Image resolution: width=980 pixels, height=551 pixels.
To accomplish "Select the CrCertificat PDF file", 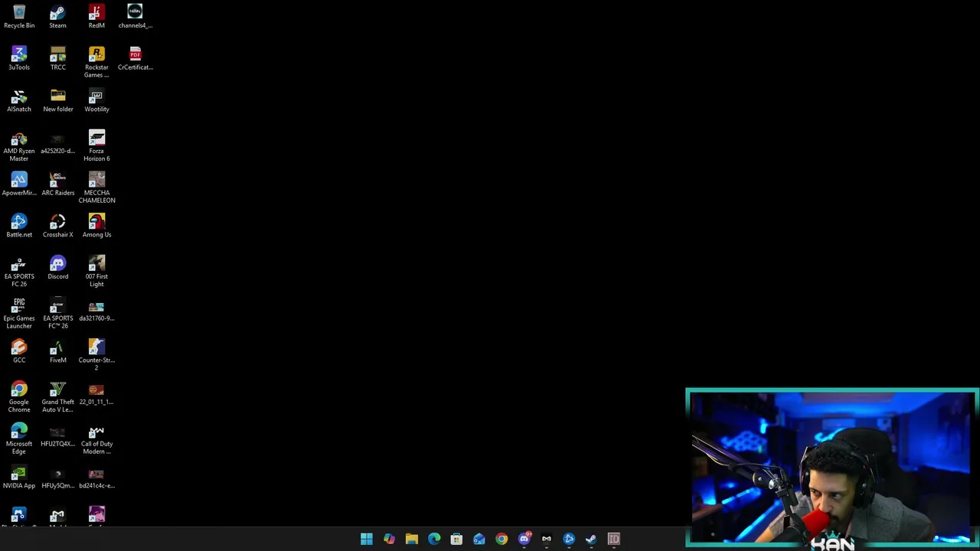I will click(x=135, y=59).
